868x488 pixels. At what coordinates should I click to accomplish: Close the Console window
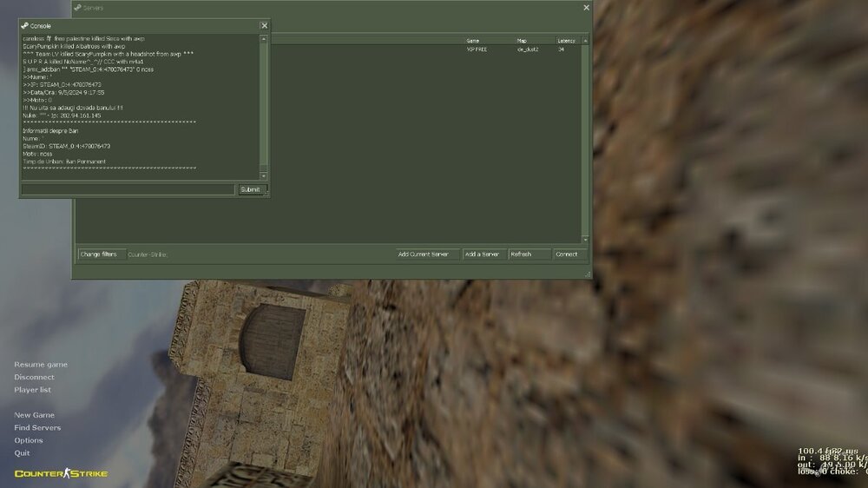(x=264, y=26)
